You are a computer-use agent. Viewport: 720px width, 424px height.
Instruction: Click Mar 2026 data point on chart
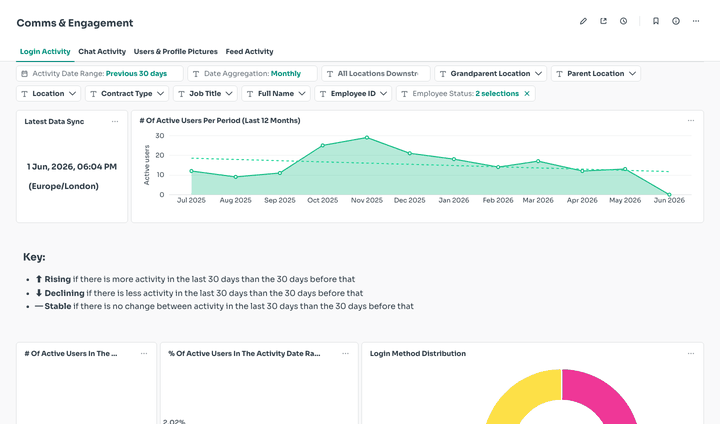tap(538, 161)
